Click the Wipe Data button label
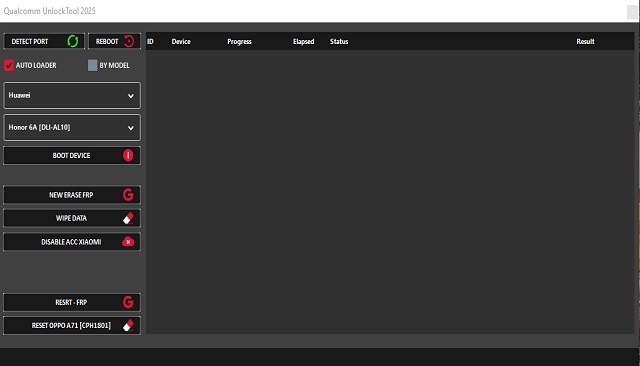This screenshot has height=366, width=640. [x=71, y=218]
